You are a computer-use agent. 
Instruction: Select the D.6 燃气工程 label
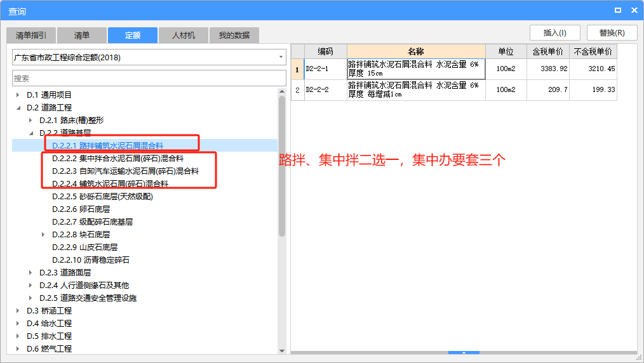point(50,349)
